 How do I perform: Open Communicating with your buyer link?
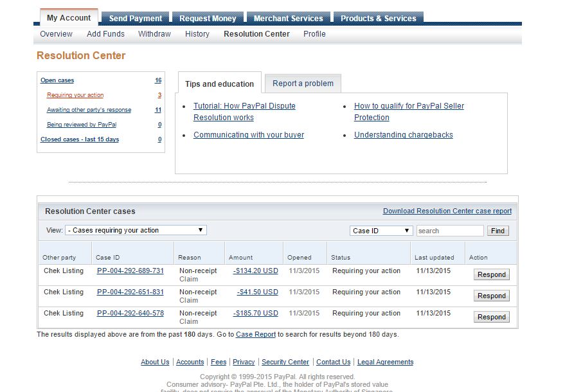tap(249, 135)
